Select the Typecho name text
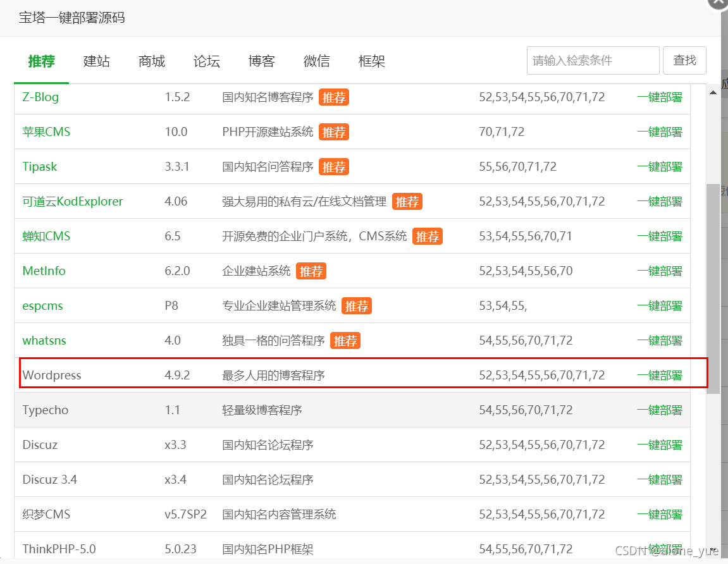 point(46,410)
